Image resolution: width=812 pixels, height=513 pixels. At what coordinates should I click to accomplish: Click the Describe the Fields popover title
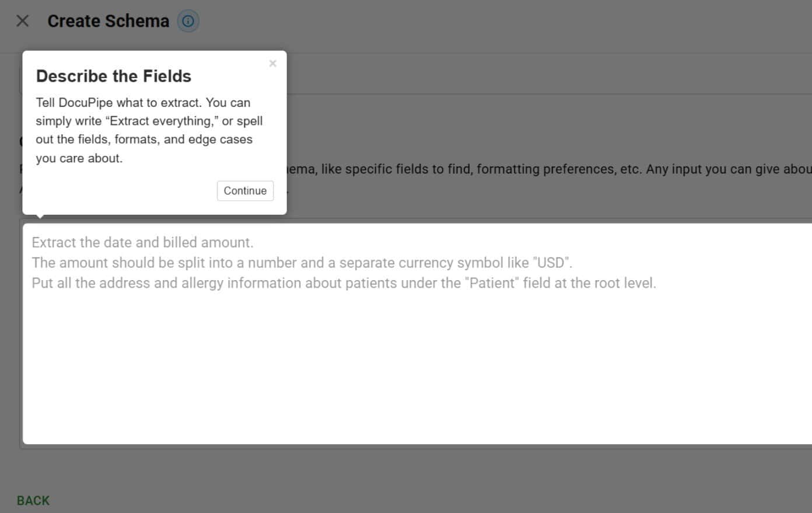click(114, 76)
